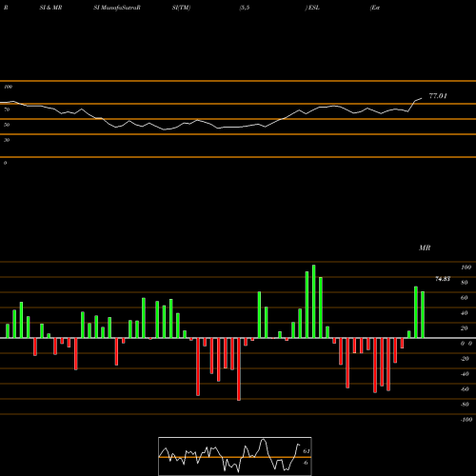Click the '(5,5' parameter text in header
476x476 pixels.
[x=245, y=8]
